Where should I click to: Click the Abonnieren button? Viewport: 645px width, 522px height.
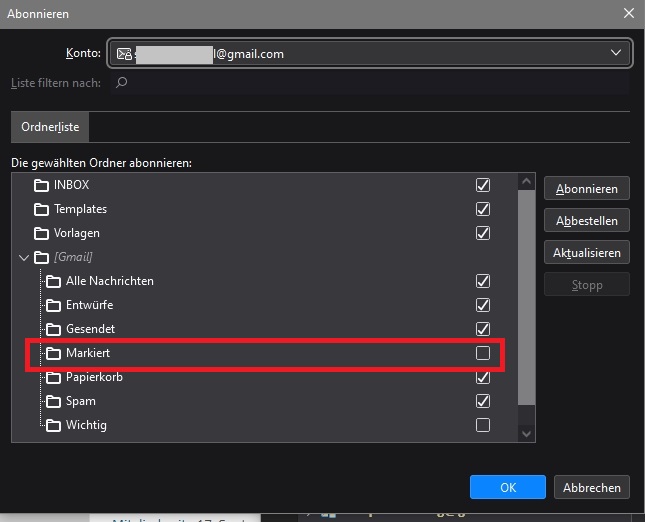(587, 188)
